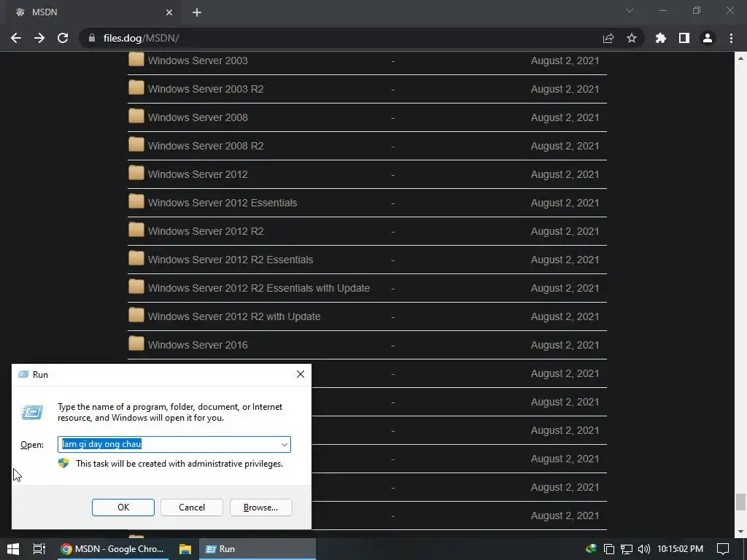
Task: Open Windows Server 2016 folder icon
Action: [x=136, y=344]
